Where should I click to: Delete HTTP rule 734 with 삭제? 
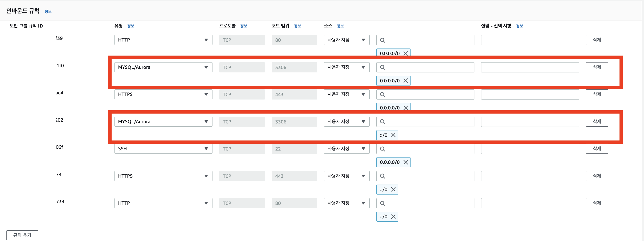597,203
